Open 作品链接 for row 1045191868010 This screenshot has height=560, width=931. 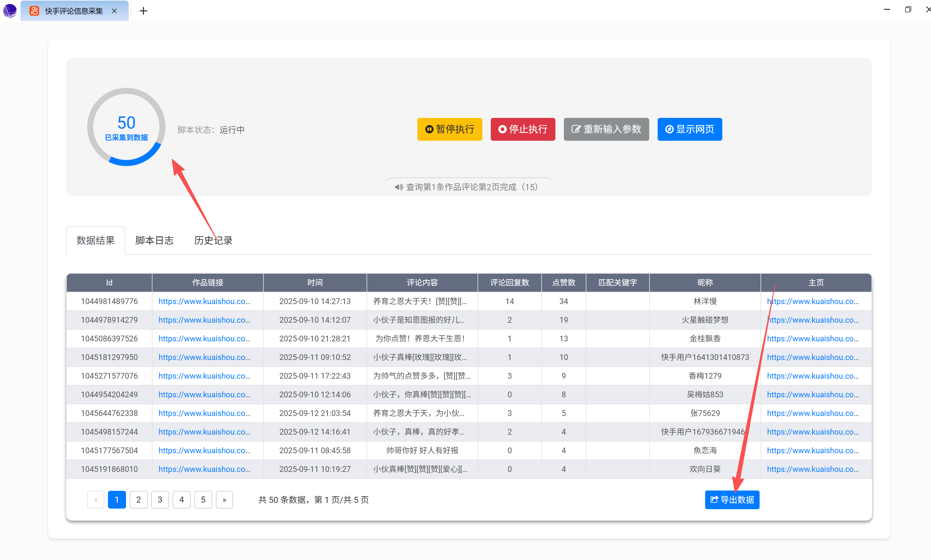pyautogui.click(x=204, y=469)
